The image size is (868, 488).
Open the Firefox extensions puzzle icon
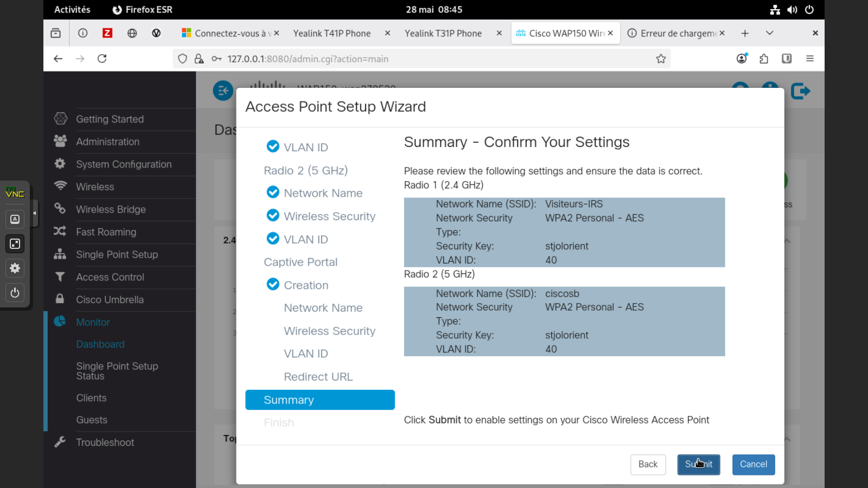(764, 59)
